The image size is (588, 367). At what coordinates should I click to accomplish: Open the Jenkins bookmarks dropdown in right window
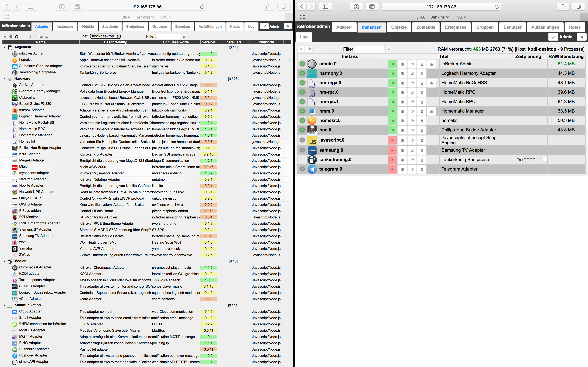click(x=440, y=17)
